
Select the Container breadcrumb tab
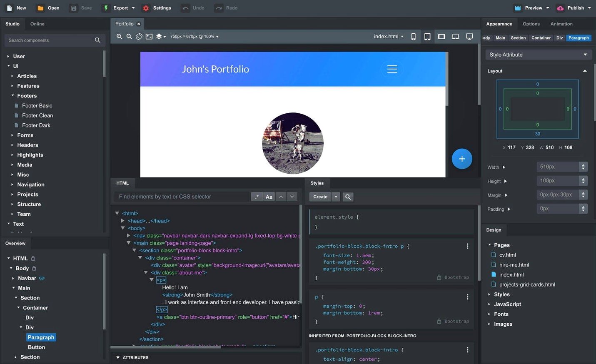[x=541, y=38]
